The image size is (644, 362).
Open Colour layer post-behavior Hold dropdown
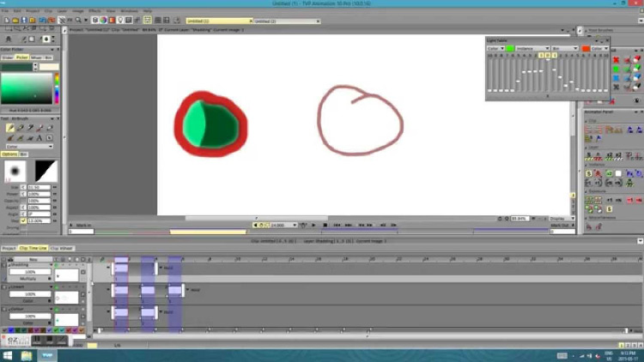(x=167, y=312)
